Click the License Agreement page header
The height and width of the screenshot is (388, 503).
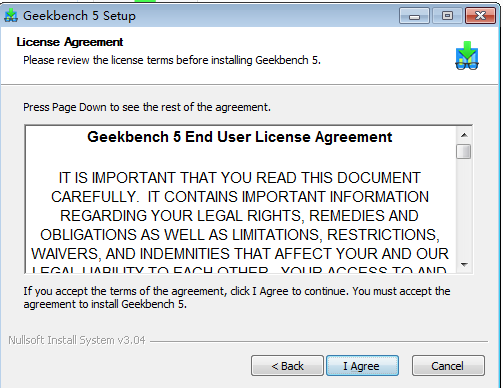click(70, 42)
